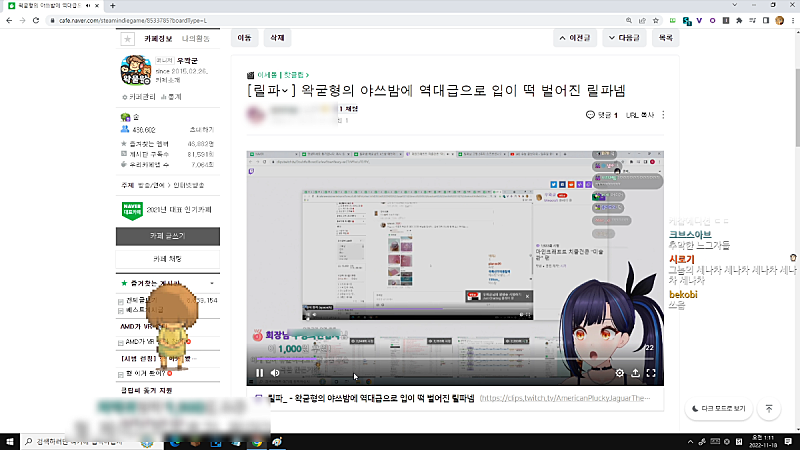Click the cafe profile image
Viewport: 800px width, 450px height.
(136, 70)
